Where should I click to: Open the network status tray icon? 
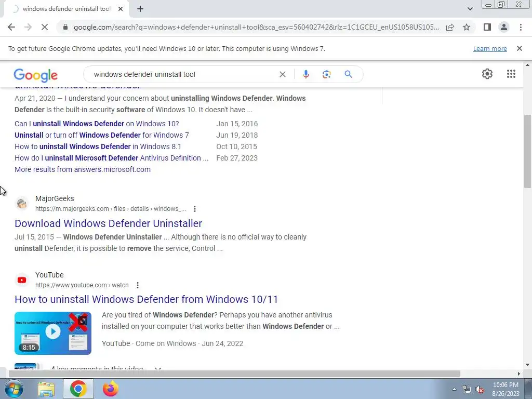click(467, 390)
